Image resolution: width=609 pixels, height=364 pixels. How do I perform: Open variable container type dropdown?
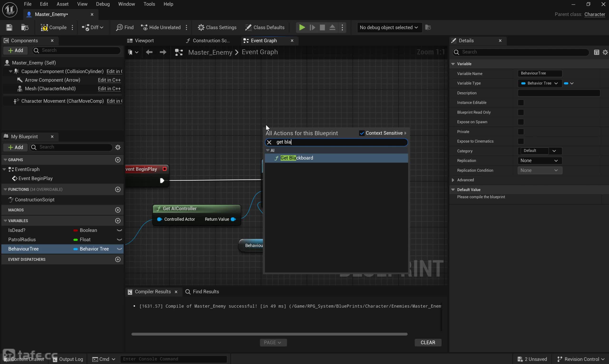pos(569,84)
